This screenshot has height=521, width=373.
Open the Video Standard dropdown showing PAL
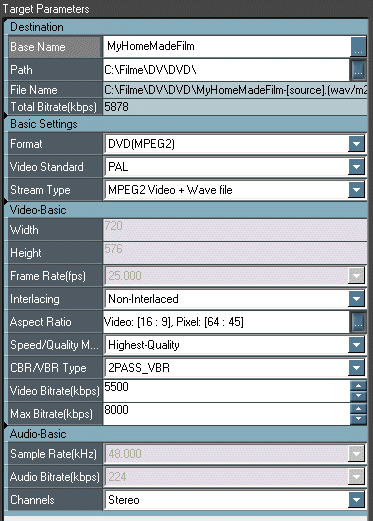click(356, 167)
